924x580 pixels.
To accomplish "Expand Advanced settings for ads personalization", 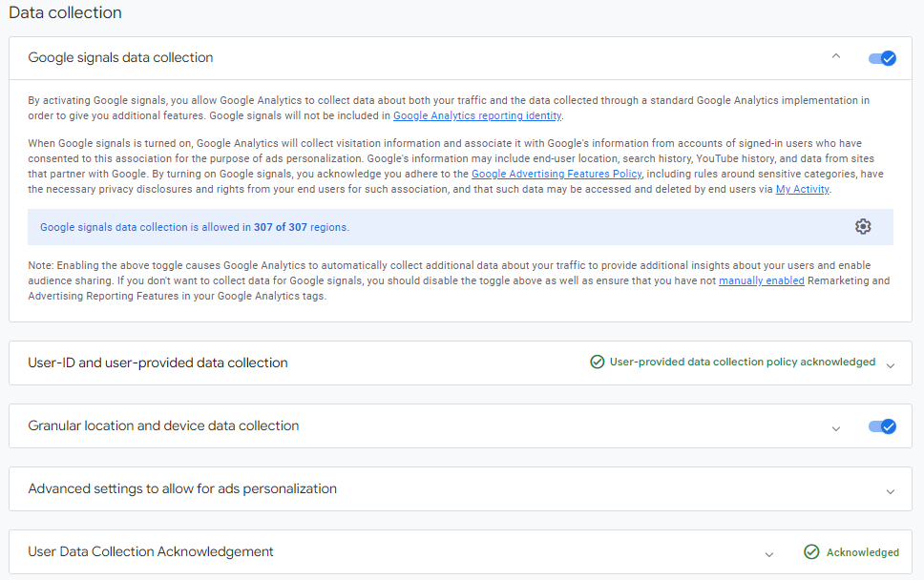I will [x=891, y=491].
